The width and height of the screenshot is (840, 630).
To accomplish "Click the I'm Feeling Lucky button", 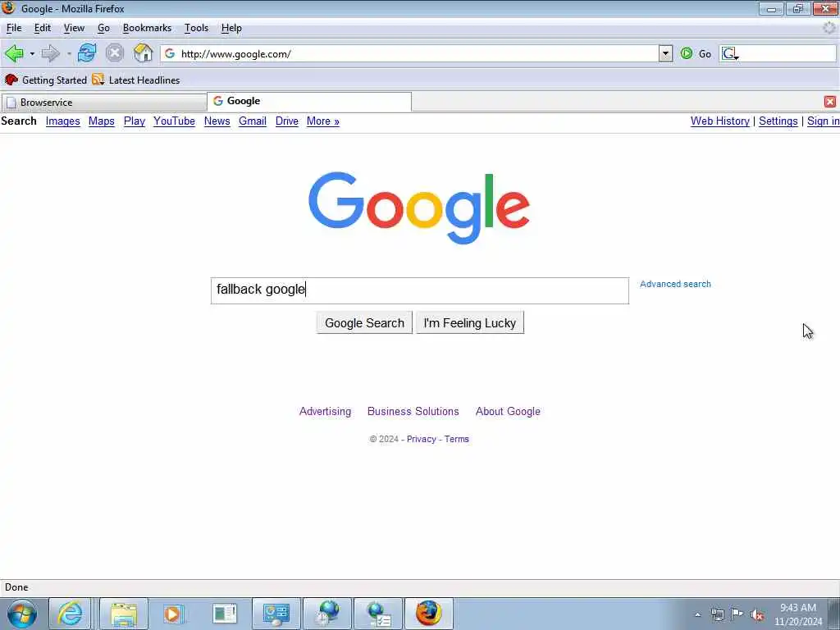I will 470,323.
